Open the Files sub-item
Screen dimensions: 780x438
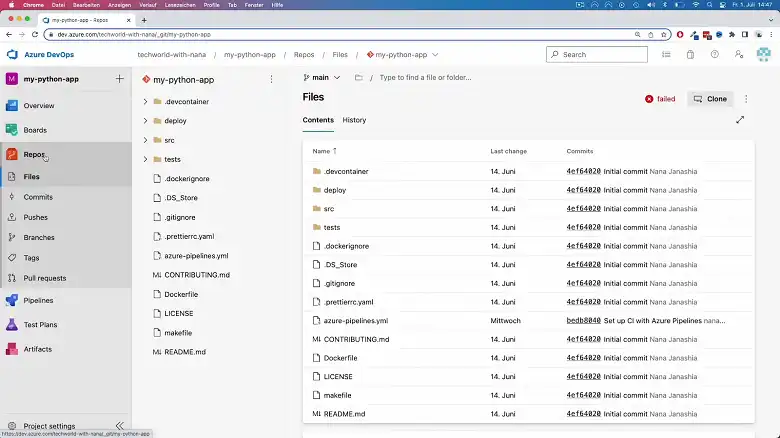pyautogui.click(x=31, y=176)
